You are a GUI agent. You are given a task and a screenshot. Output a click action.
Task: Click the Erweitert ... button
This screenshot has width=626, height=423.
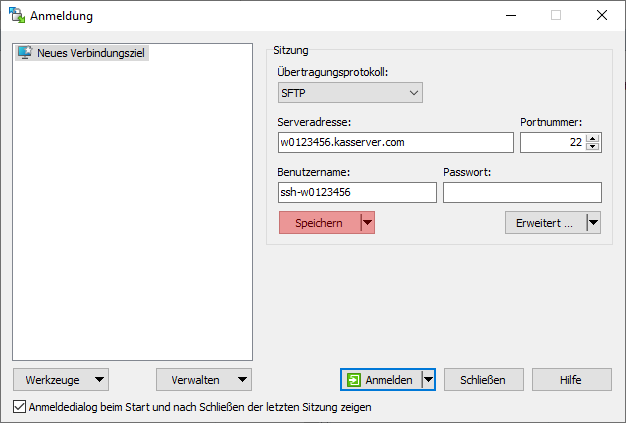[545, 223]
